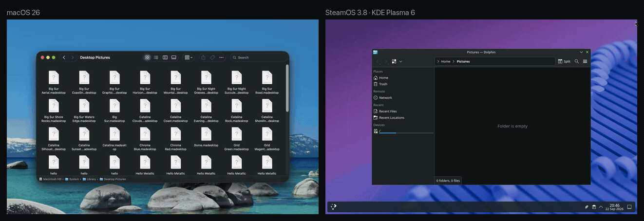
Task: Expand hidden system tray icons
Action: coord(601,207)
